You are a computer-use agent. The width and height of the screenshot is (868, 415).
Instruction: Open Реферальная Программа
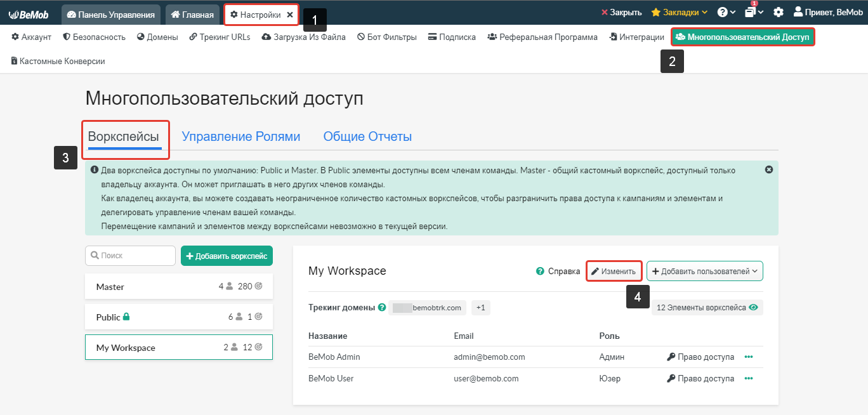click(542, 37)
